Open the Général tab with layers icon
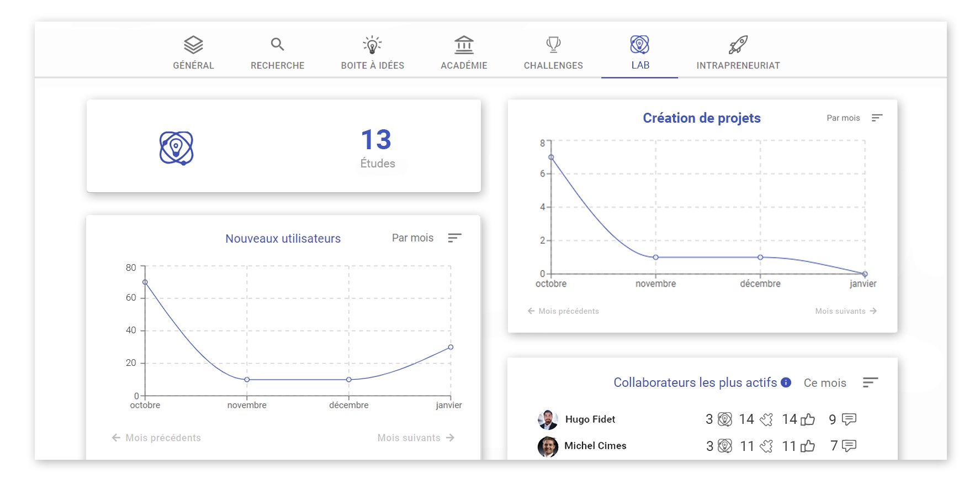The width and height of the screenshot is (980, 483). tap(193, 45)
